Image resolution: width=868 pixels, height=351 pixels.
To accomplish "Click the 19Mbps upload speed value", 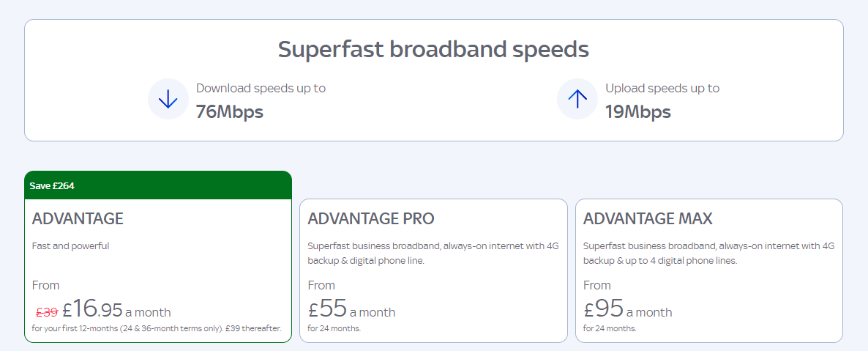I will tap(637, 112).
